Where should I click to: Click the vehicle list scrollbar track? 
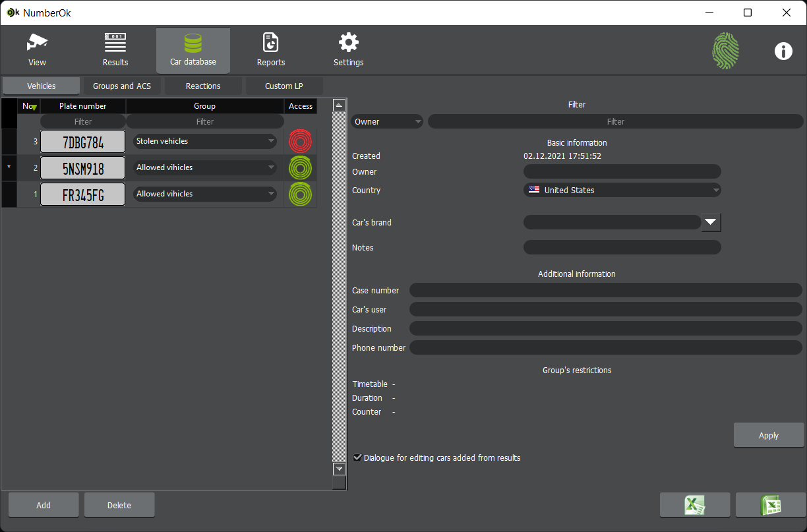(x=340, y=287)
